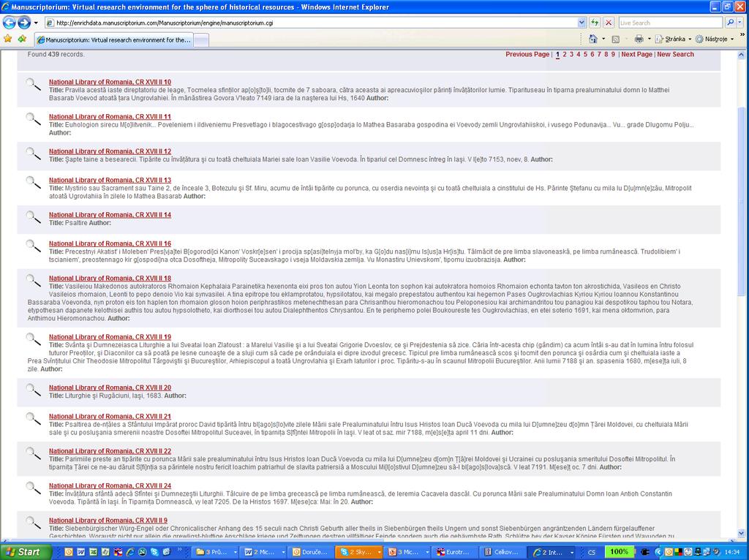Open magnifier icon for record CR XVII II 12
Screen dimensions: 749x560
coord(33,154)
